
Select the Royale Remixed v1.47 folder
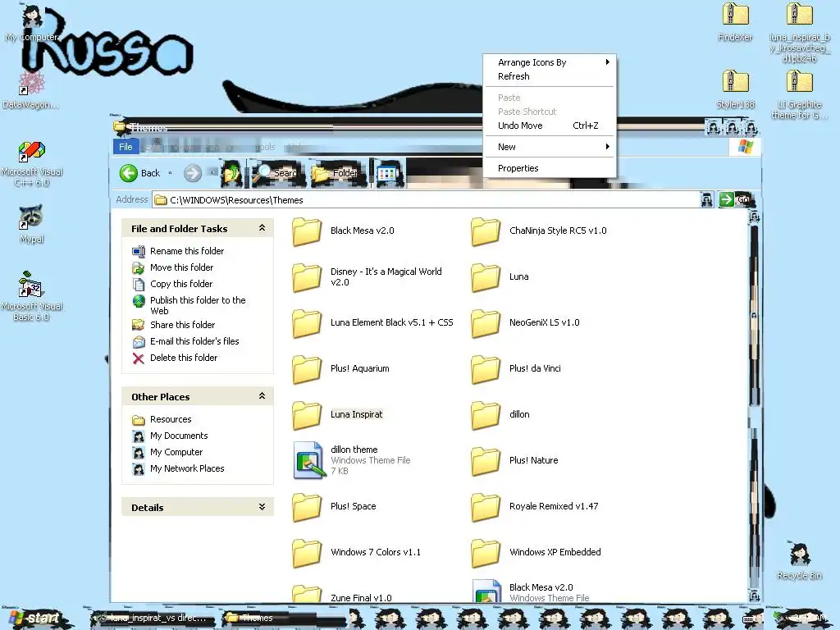tap(535, 506)
